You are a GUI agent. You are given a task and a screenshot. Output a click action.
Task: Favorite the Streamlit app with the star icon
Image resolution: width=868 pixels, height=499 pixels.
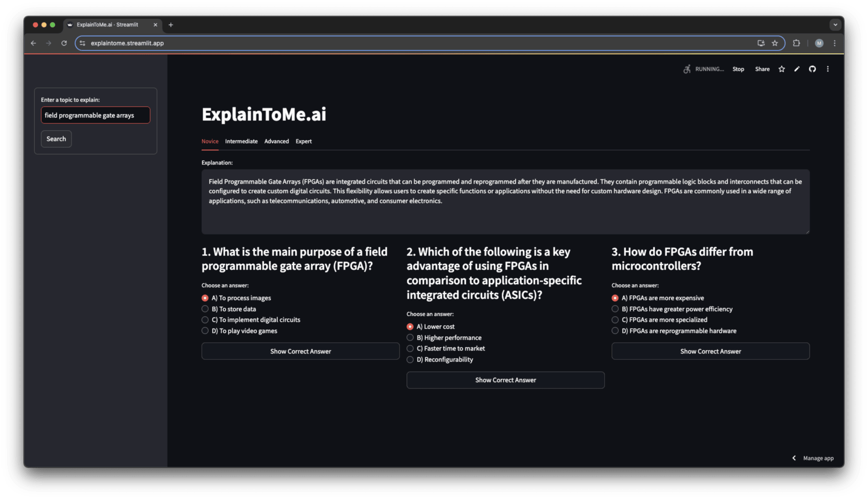[782, 69]
